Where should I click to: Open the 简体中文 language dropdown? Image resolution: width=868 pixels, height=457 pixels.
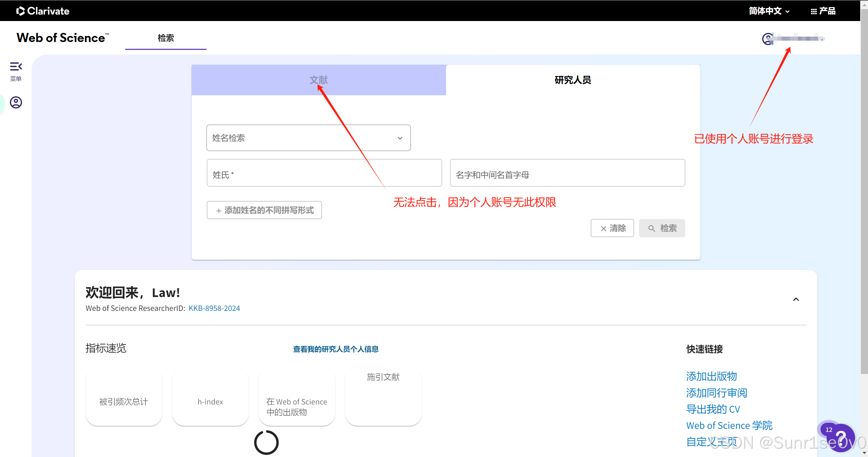pos(769,11)
